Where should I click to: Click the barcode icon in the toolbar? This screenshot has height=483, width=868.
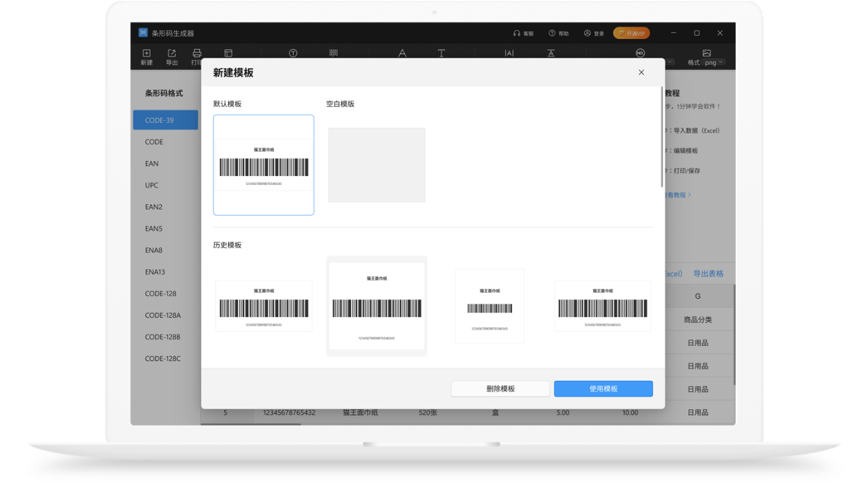[333, 53]
